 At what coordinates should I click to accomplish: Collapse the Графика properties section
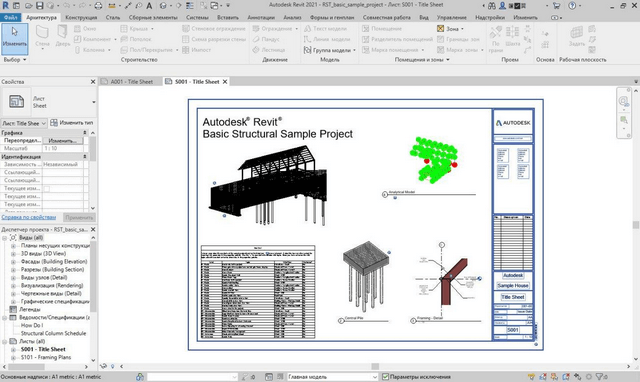click(85, 133)
